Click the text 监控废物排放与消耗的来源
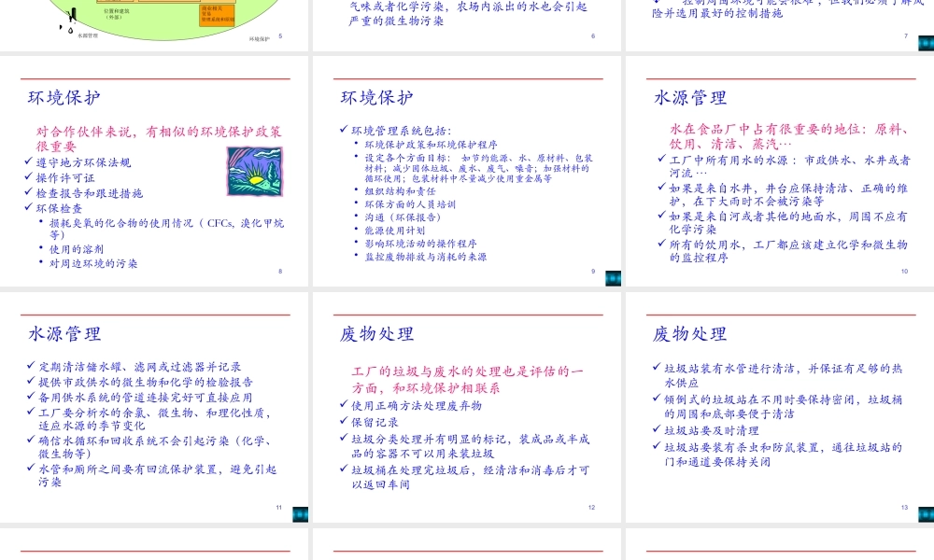 [x=426, y=257]
